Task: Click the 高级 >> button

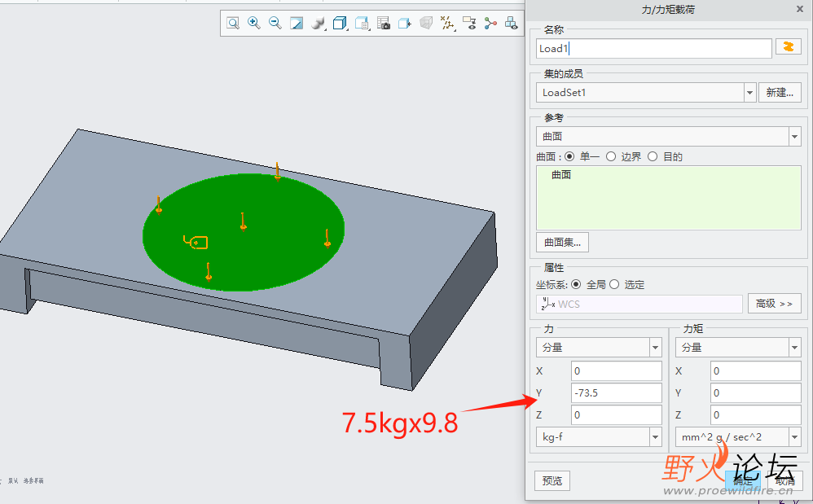Action: click(x=774, y=304)
